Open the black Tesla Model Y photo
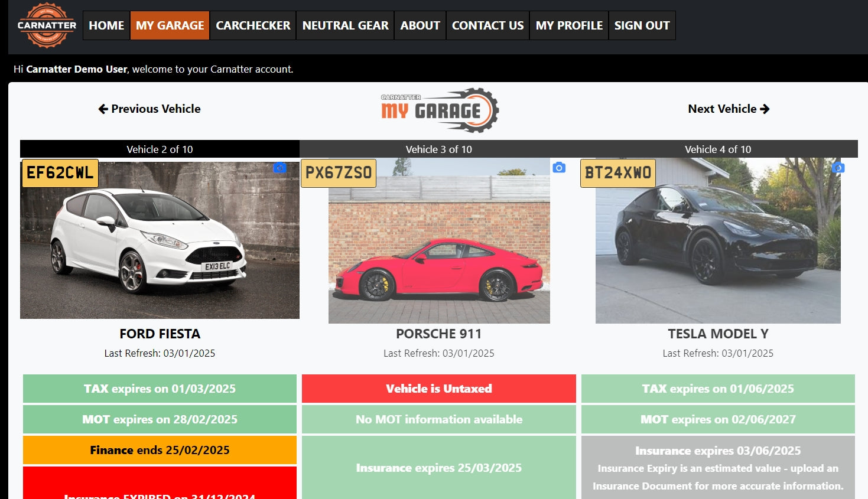Screen dimensions: 868x499 click(718, 248)
